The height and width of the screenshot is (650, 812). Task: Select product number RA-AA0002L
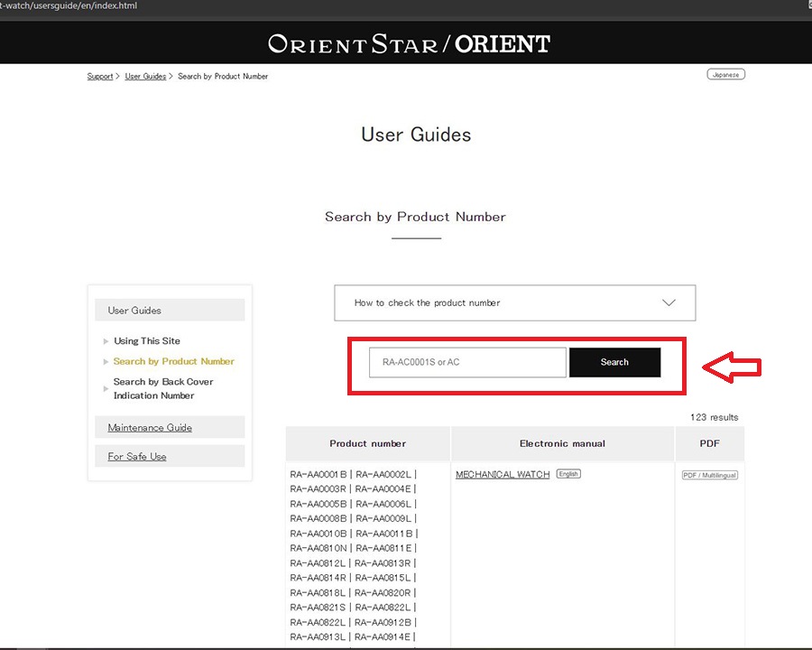coord(383,474)
